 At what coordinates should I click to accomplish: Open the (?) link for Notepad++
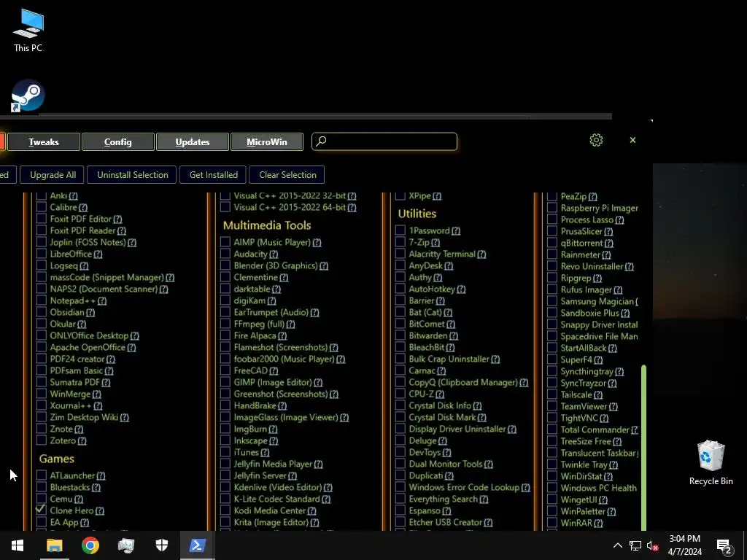102,301
